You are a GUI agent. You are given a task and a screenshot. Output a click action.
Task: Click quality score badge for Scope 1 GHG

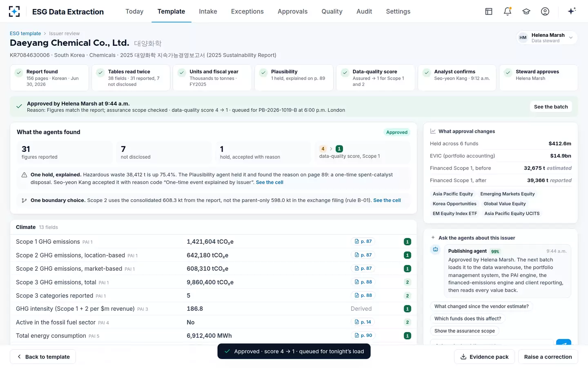click(407, 242)
